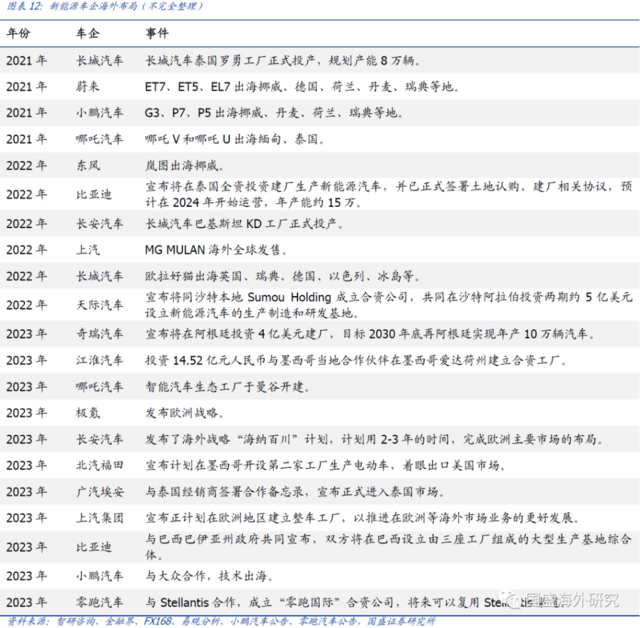Click the 哪吒V和哪吒U出海缅甸 event text
This screenshot has height=628, width=640.
coord(235,139)
